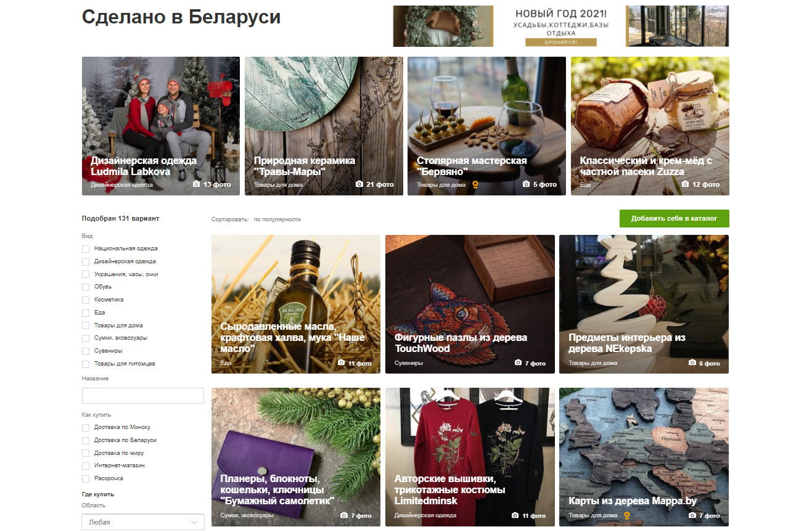Click the camera icon on the Наше масло card

tap(342, 363)
